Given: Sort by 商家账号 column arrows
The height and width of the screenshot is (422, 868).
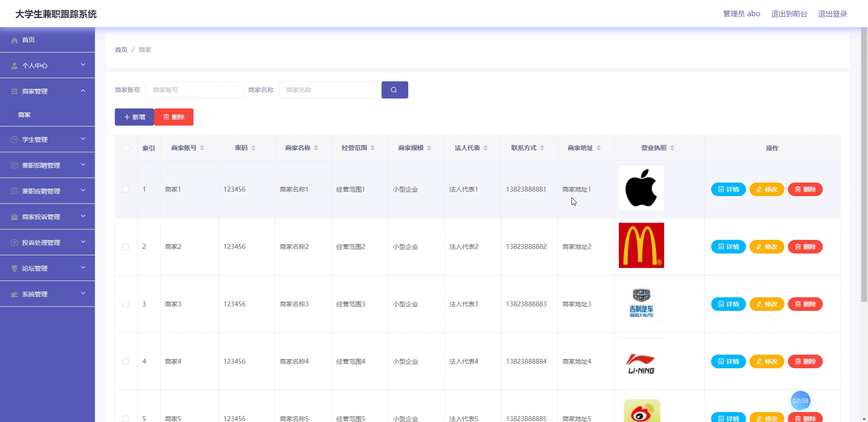Looking at the screenshot, I should (202, 148).
